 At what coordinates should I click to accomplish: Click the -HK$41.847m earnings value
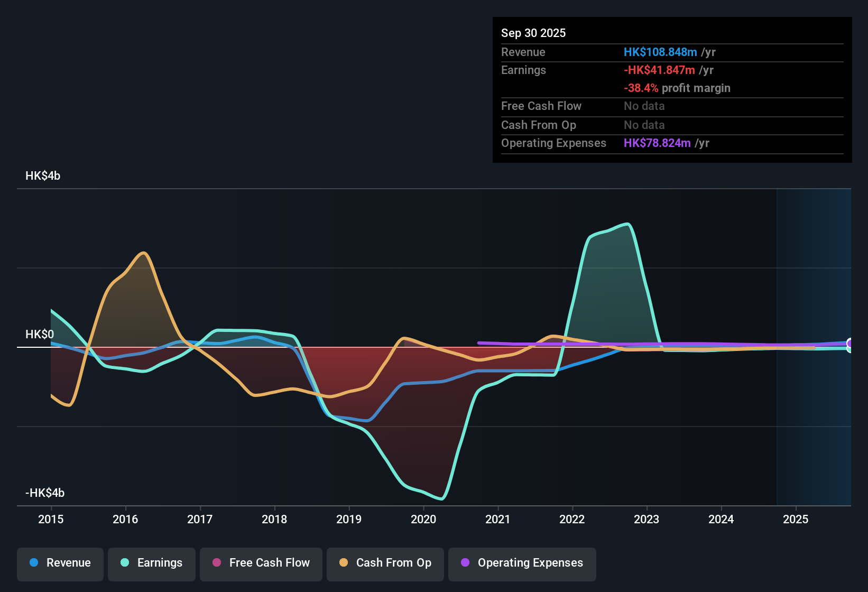(660, 70)
